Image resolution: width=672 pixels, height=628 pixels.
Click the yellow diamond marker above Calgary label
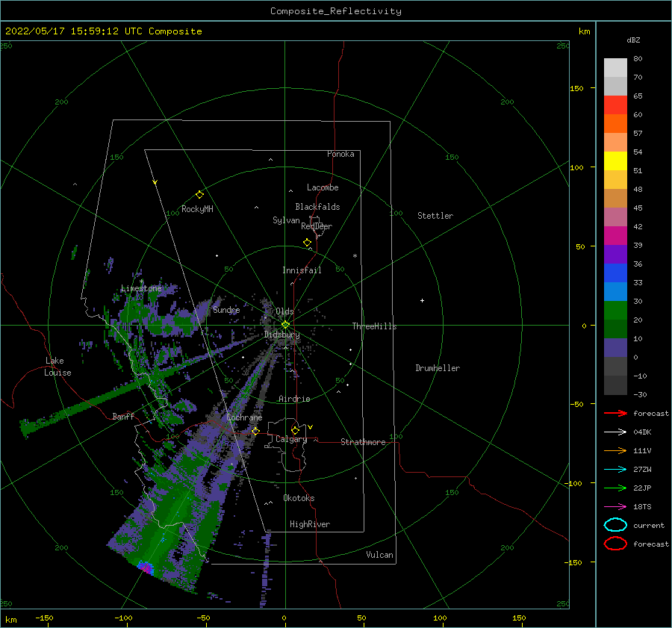295,430
